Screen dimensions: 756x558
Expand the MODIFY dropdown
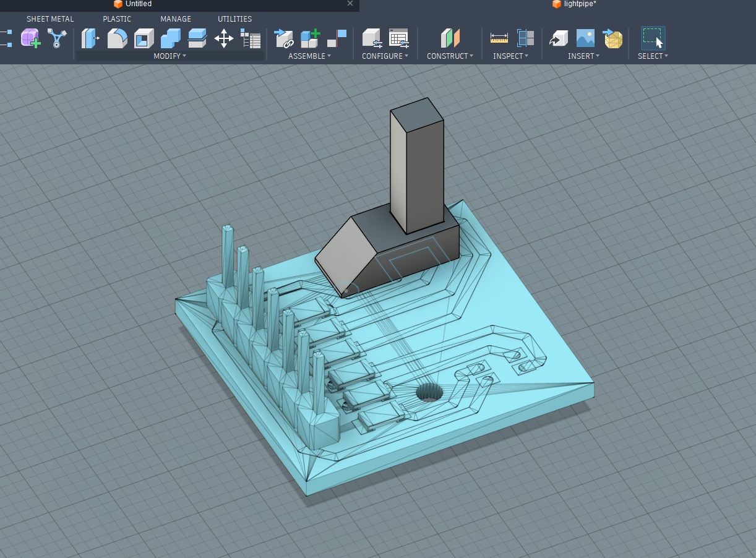tap(169, 56)
